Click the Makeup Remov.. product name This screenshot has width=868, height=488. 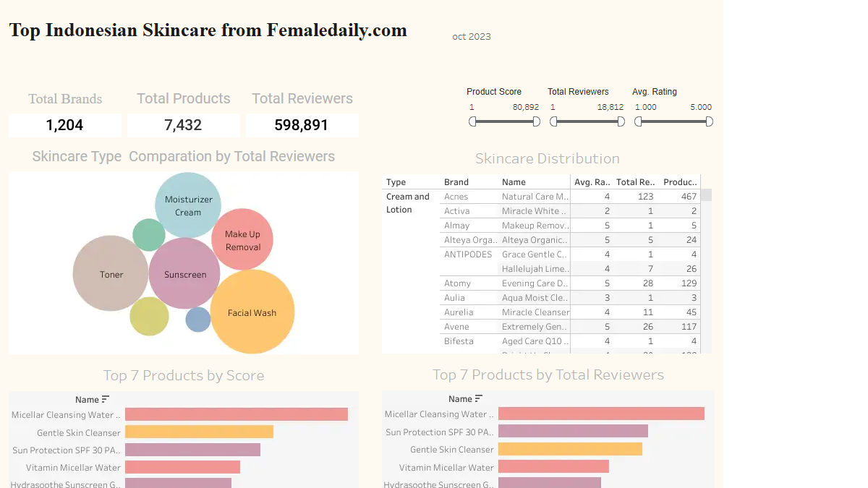point(535,226)
